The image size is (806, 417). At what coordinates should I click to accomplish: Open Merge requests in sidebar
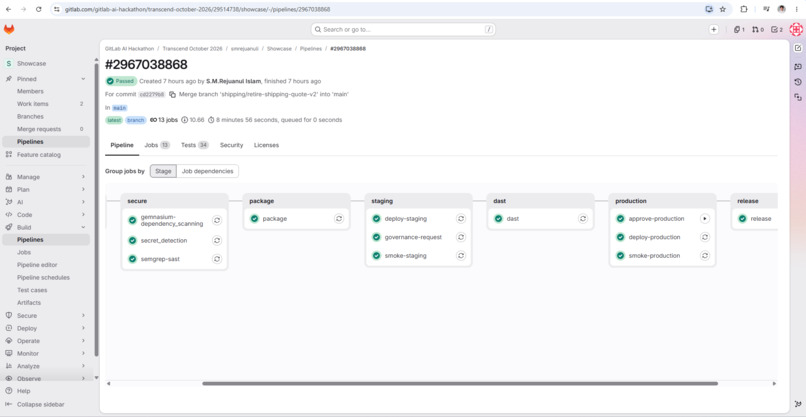(x=39, y=129)
